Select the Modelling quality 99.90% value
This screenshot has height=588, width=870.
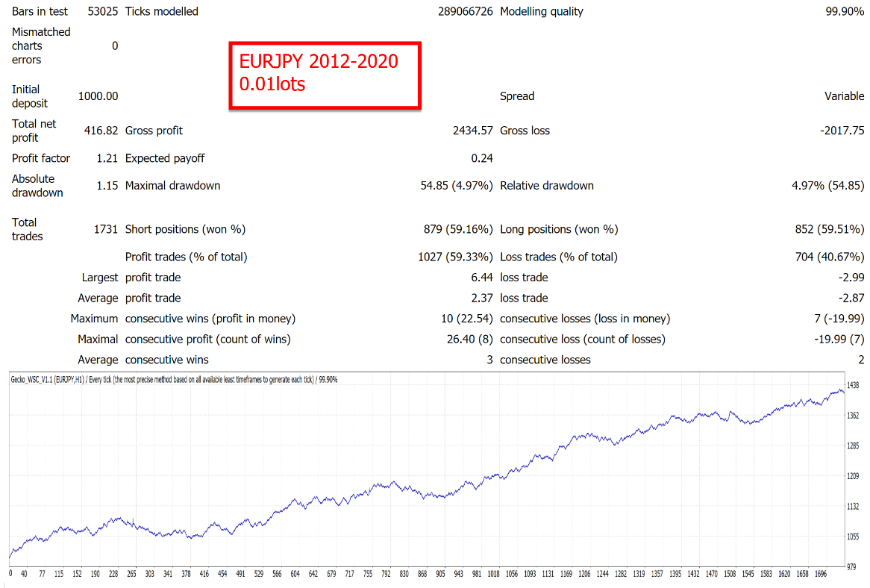tap(841, 12)
